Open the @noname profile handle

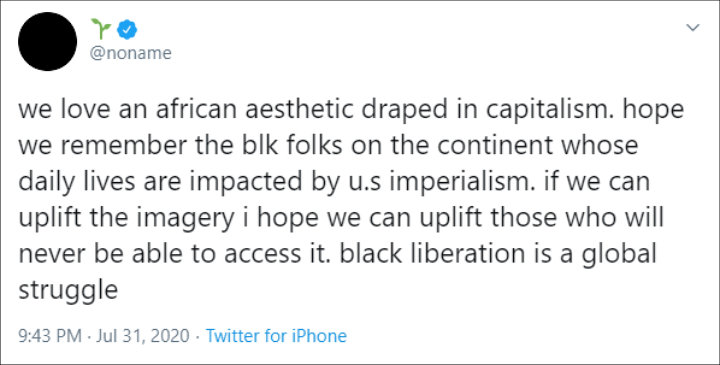coord(131,53)
